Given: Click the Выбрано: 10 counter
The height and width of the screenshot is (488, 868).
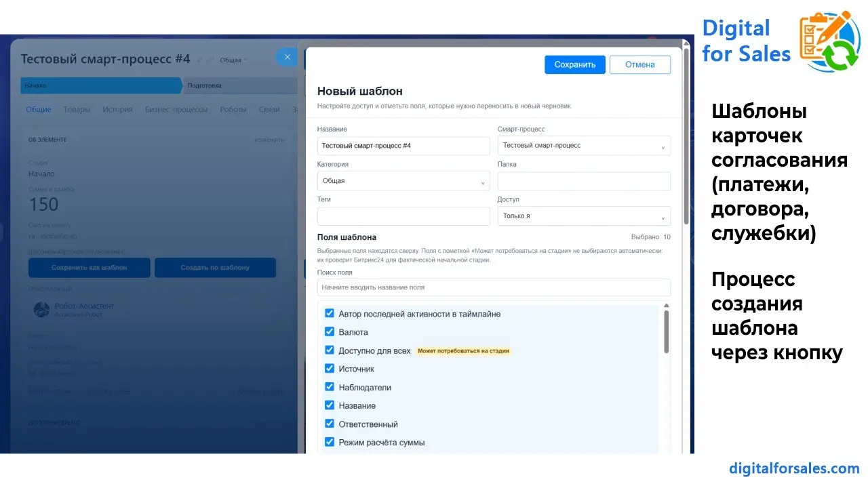Looking at the screenshot, I should pos(650,237).
